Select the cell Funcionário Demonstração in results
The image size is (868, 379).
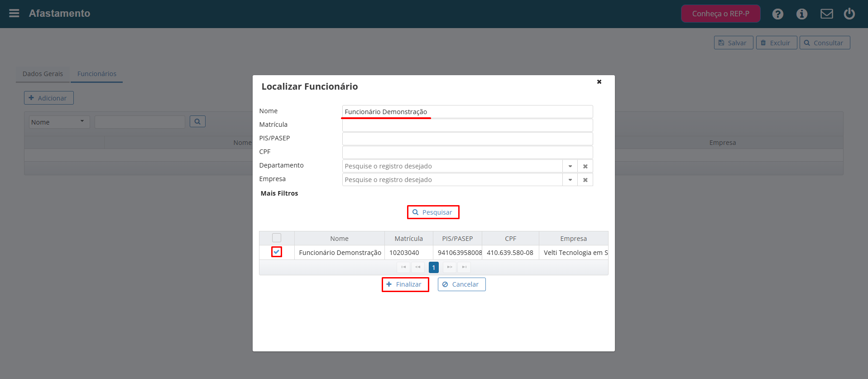[340, 253]
